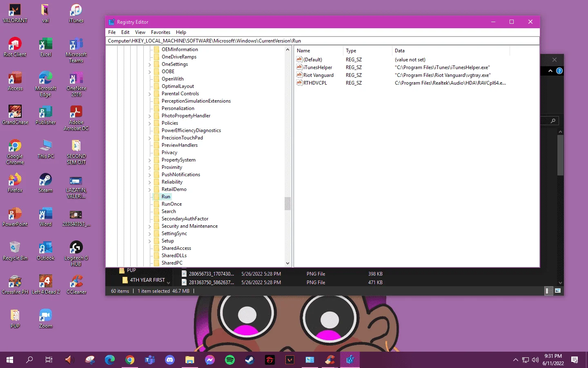Select the Excel desktop shortcut

coord(46,47)
